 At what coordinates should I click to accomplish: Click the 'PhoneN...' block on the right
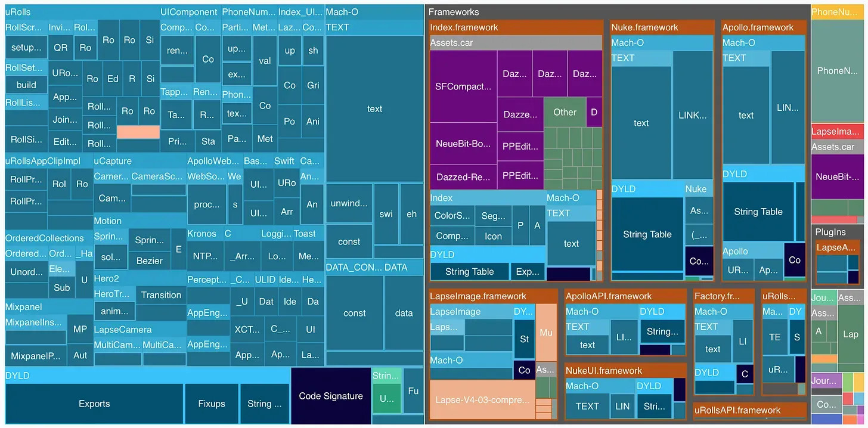(838, 71)
